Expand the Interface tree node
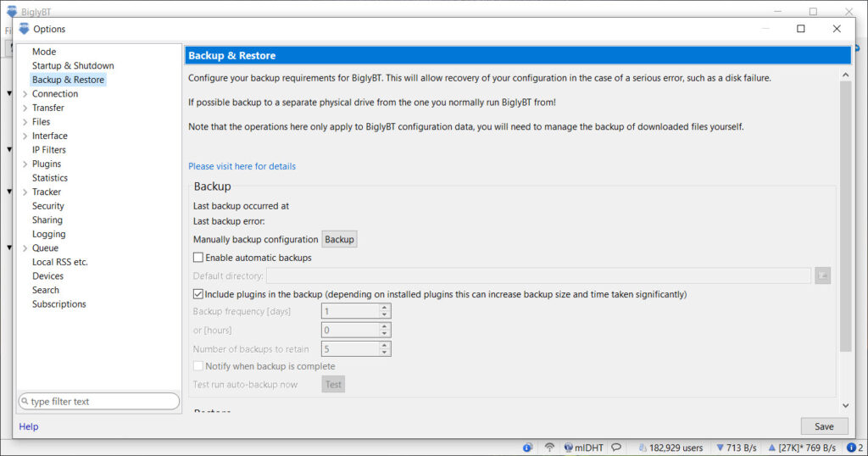 coord(25,136)
